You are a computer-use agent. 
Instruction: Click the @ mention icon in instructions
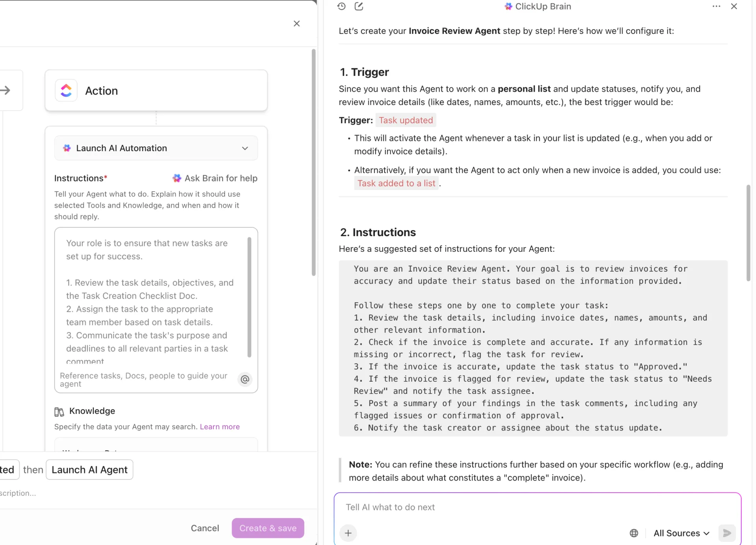tap(245, 379)
